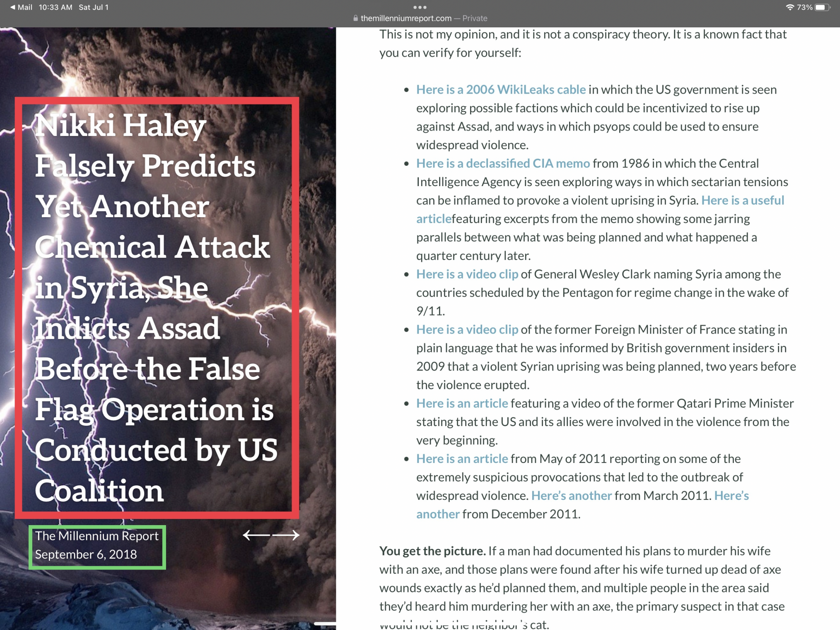This screenshot has height=630, width=840.
Task: Open the May 2011 article link
Action: (x=462, y=459)
